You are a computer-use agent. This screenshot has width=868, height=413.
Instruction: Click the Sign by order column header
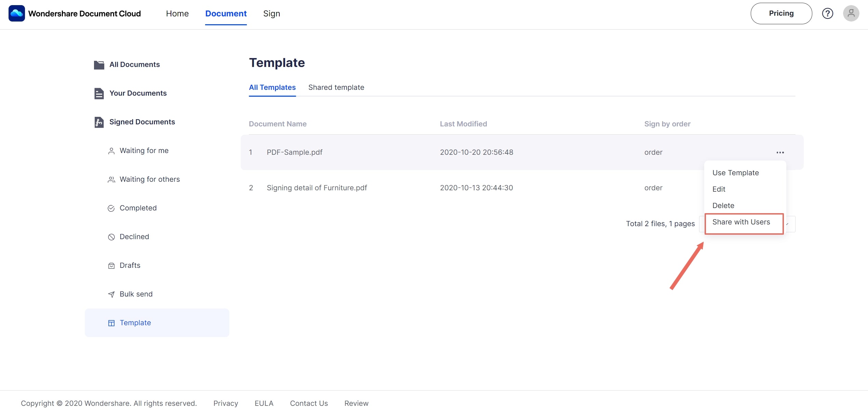(667, 124)
